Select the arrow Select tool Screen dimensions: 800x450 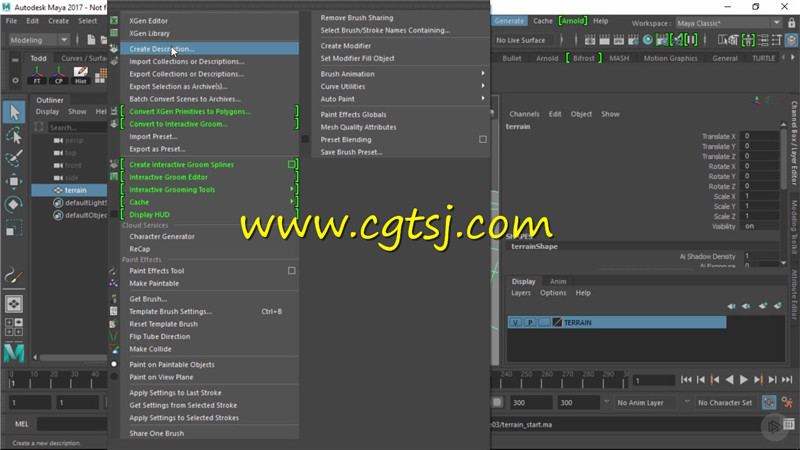[14, 112]
